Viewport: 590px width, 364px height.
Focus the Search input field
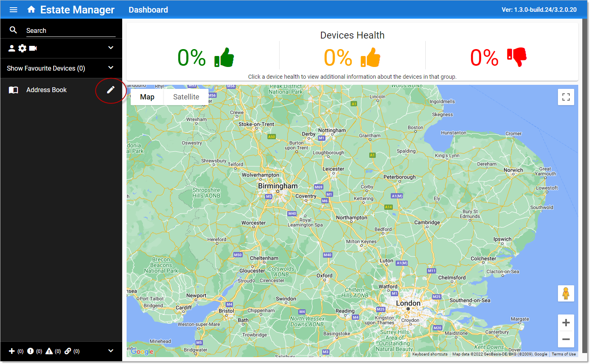(71, 30)
